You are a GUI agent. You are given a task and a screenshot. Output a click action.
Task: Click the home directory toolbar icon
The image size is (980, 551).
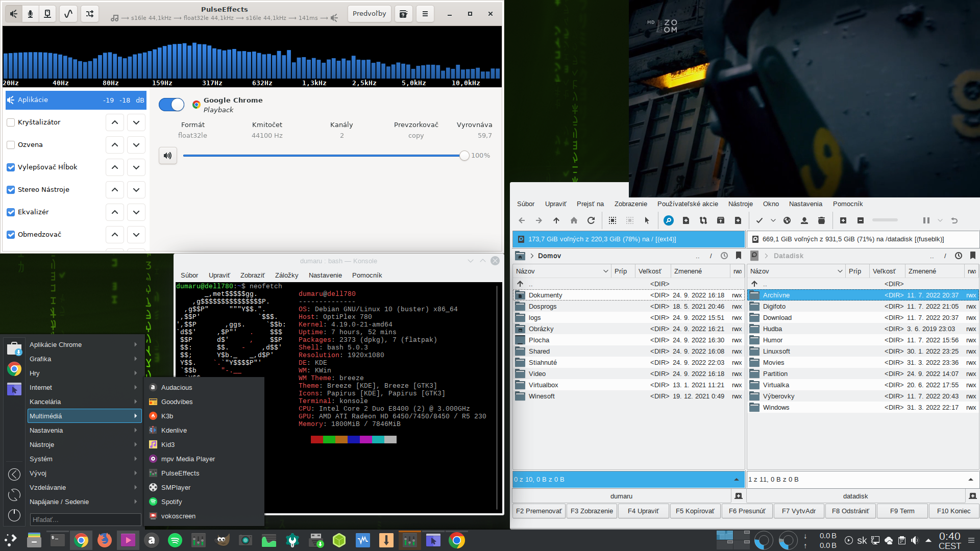tap(574, 220)
